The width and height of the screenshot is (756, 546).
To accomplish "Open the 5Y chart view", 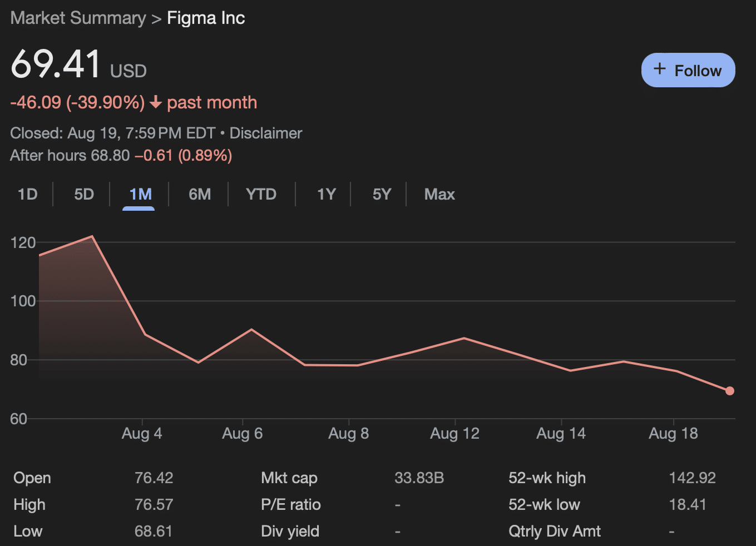I will point(382,194).
